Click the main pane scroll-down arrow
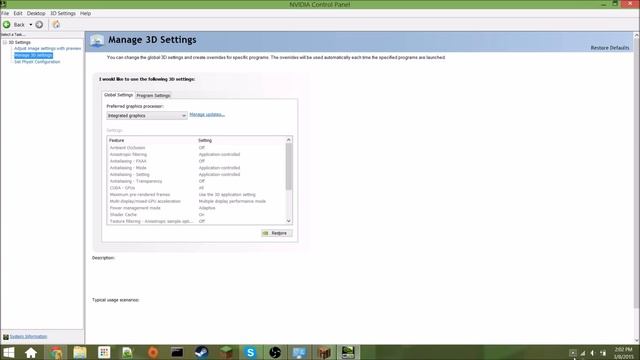Screen dimensions: 640x360 [636, 340]
